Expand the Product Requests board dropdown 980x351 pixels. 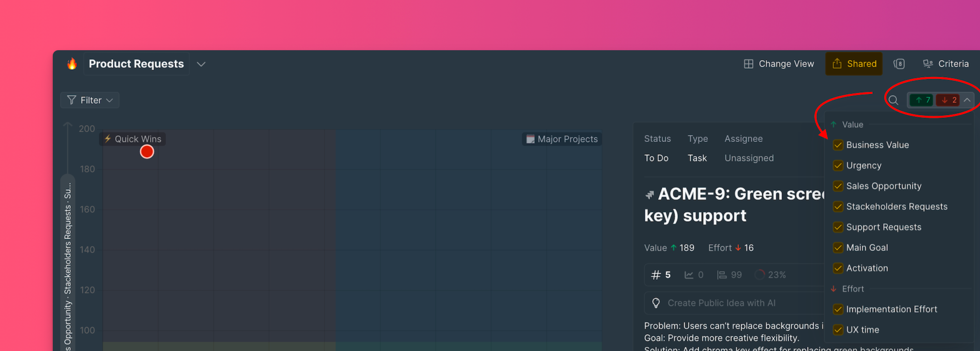(201, 64)
